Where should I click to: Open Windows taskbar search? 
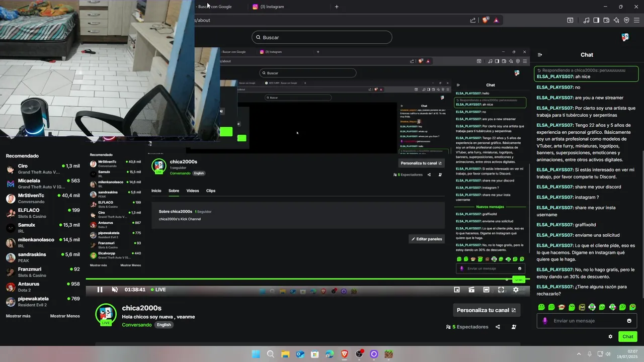[271, 354]
